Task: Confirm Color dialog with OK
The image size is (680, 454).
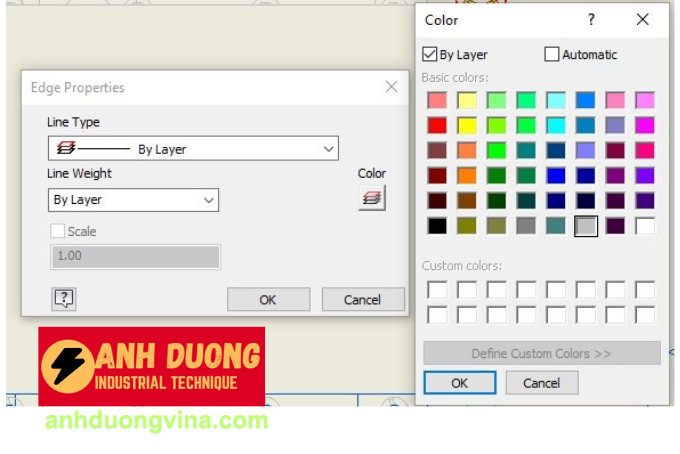Action: pos(459,383)
